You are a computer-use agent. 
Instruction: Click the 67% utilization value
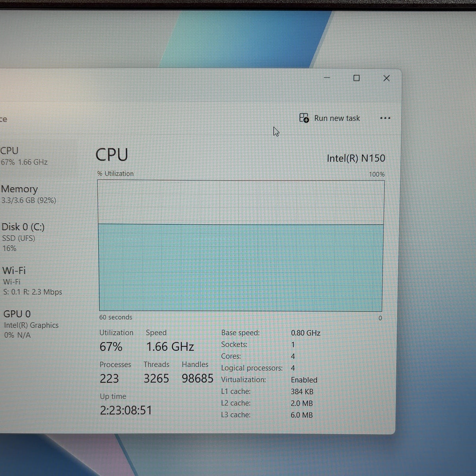pos(111,347)
